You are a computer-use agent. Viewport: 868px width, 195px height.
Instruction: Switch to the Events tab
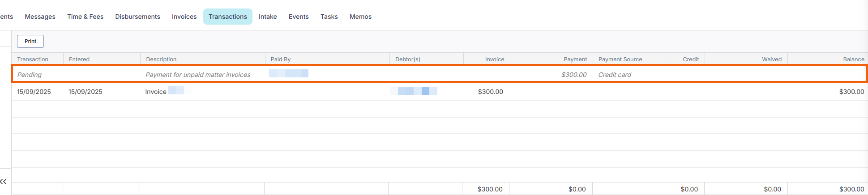[x=299, y=17]
